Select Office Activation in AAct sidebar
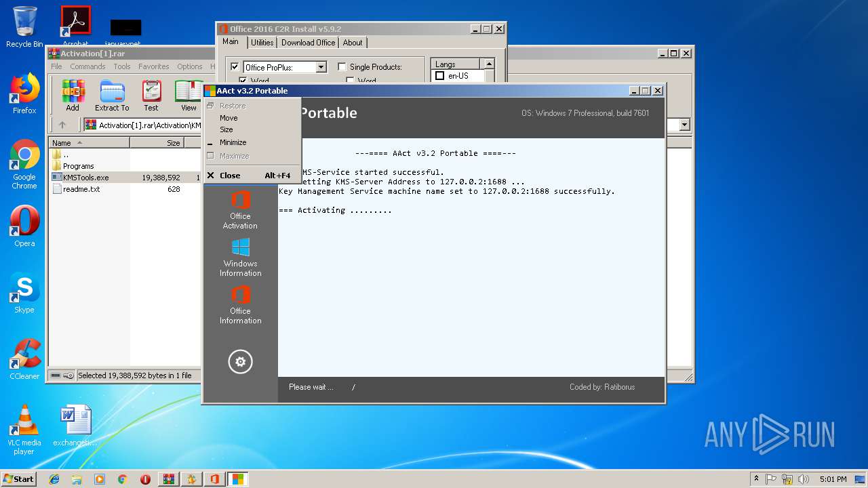Screen dimensions: 868x488 [x=240, y=210]
